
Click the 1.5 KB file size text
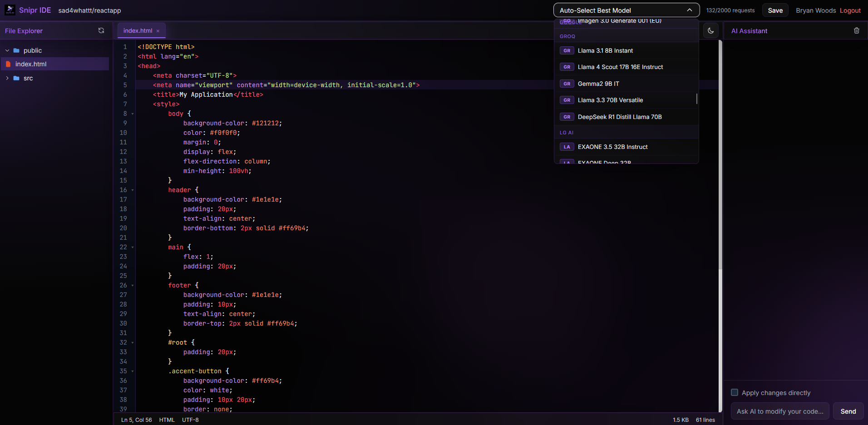click(x=681, y=420)
